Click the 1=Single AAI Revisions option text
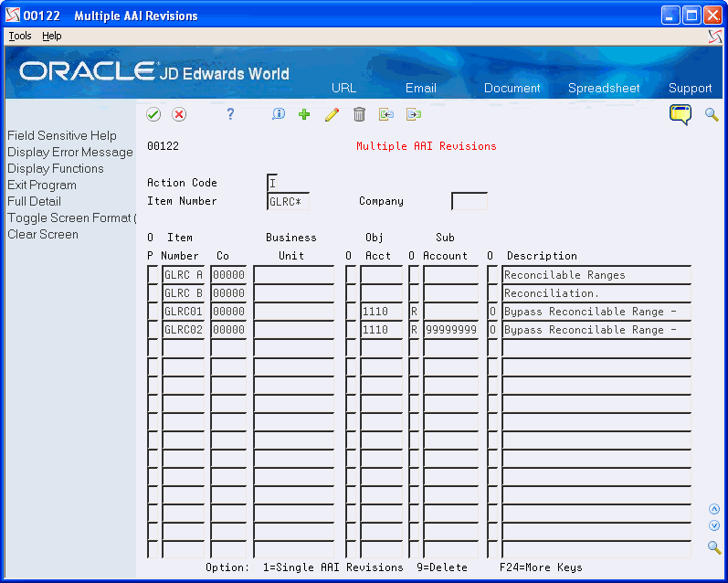The width and height of the screenshot is (728, 583). pos(332,567)
